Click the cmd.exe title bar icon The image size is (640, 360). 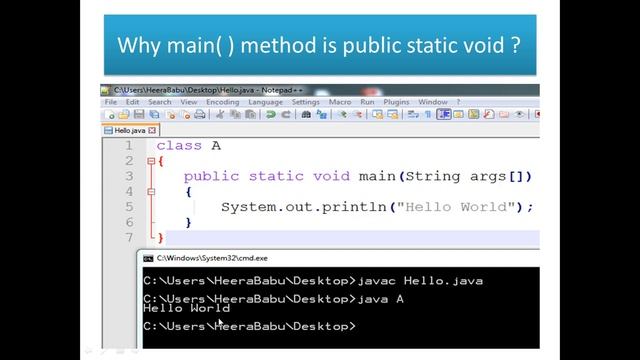tap(148, 258)
